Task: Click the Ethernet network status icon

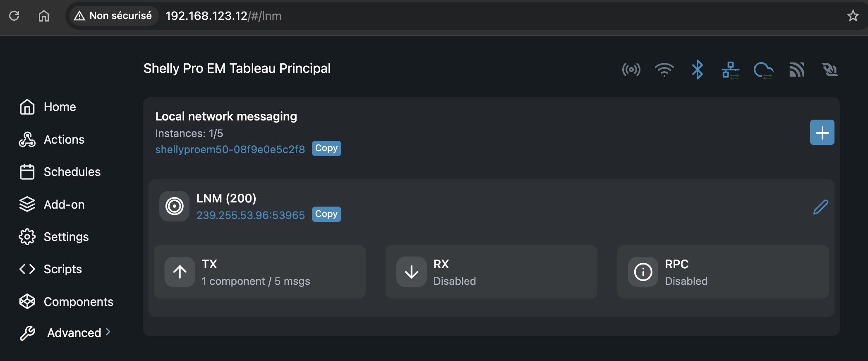Action: pyautogui.click(x=730, y=70)
